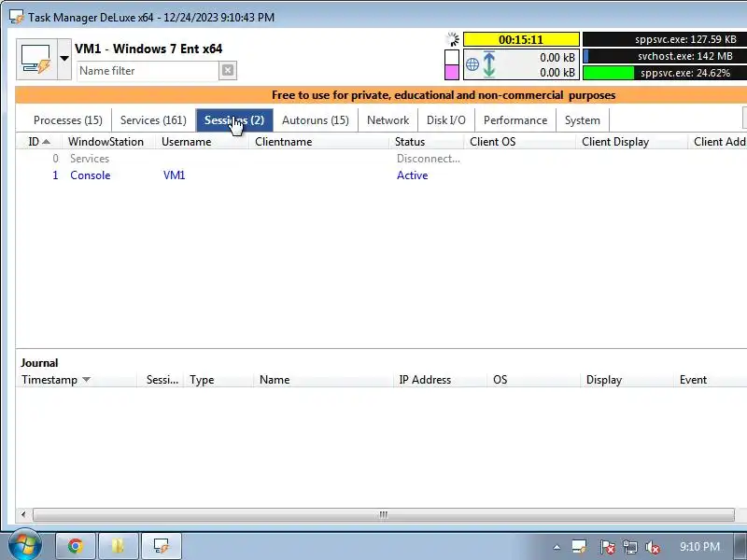Select the Sessions (2) tab

[234, 120]
